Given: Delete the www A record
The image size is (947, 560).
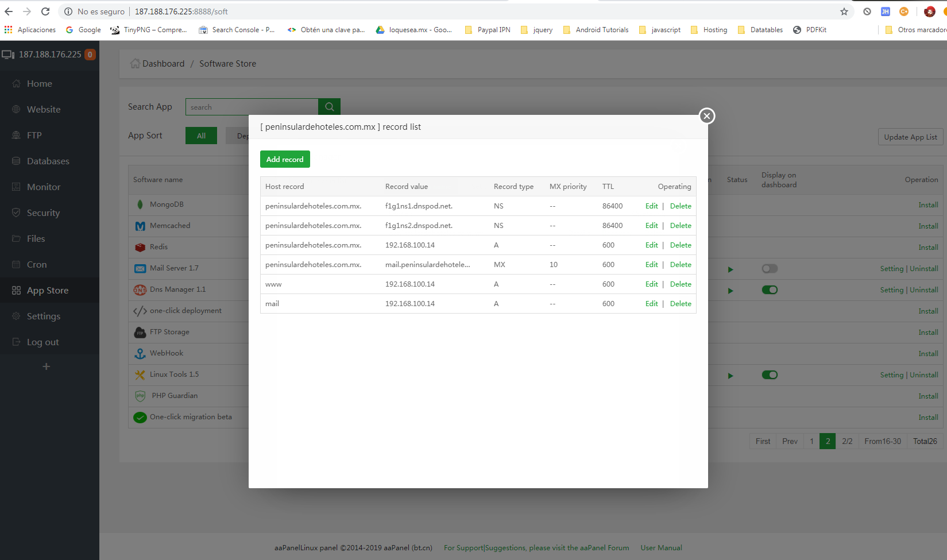Looking at the screenshot, I should (x=681, y=284).
